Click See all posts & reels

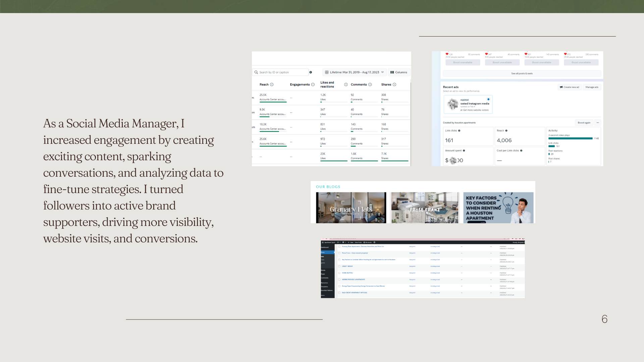tap(522, 73)
